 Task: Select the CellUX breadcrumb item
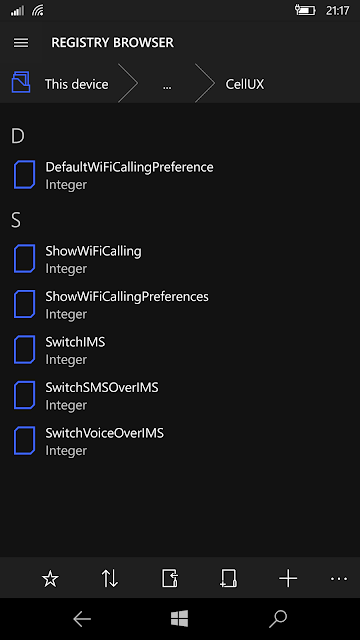tap(245, 84)
